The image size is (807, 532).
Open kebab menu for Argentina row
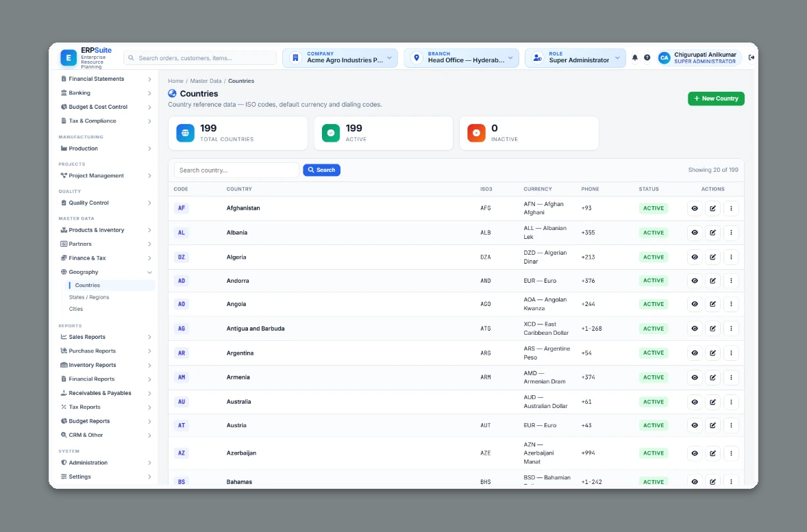click(731, 353)
